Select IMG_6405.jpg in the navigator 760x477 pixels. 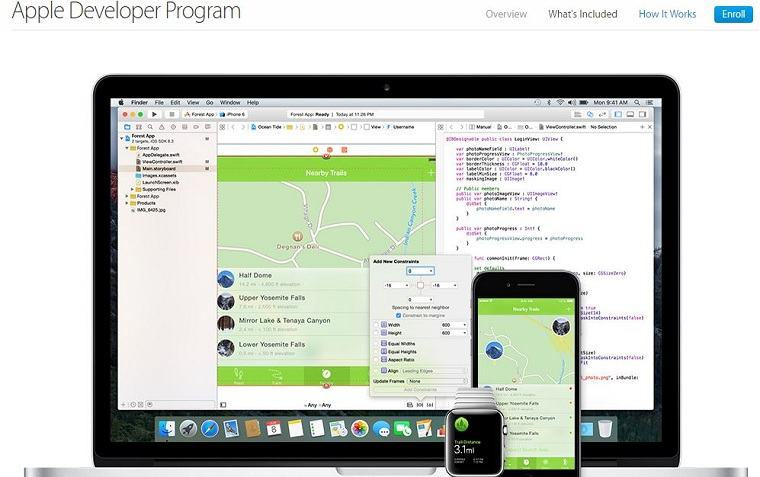151,210
